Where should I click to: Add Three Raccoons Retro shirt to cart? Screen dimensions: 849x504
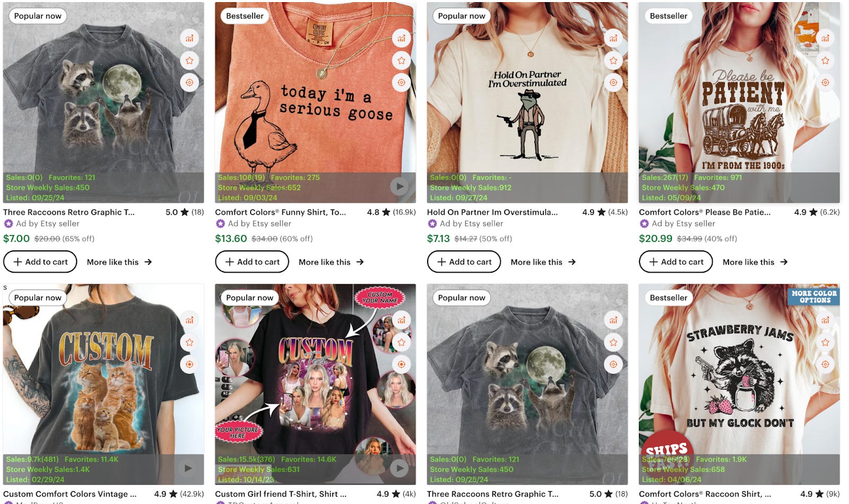(40, 262)
